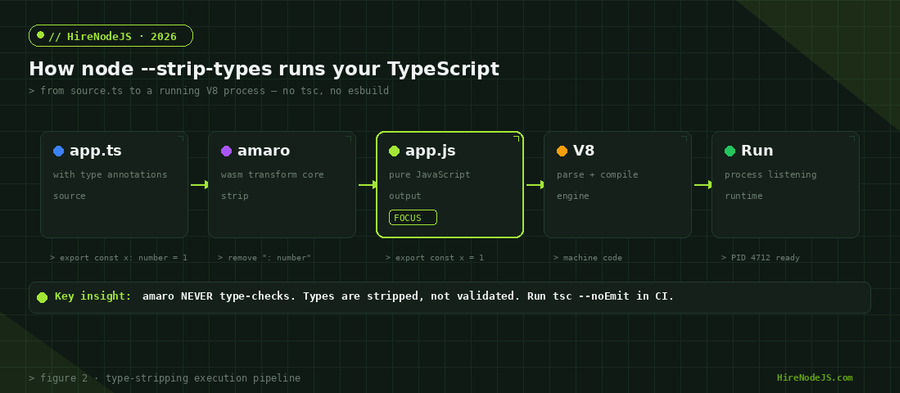Click the 'source' label in app.ts card
Screen dimensions: 900x393
point(69,196)
